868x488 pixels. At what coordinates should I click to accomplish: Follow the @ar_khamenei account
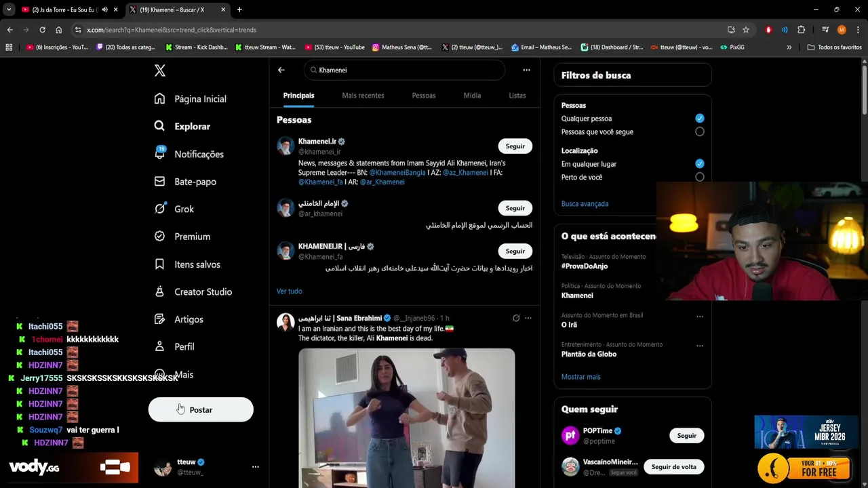pyautogui.click(x=515, y=208)
